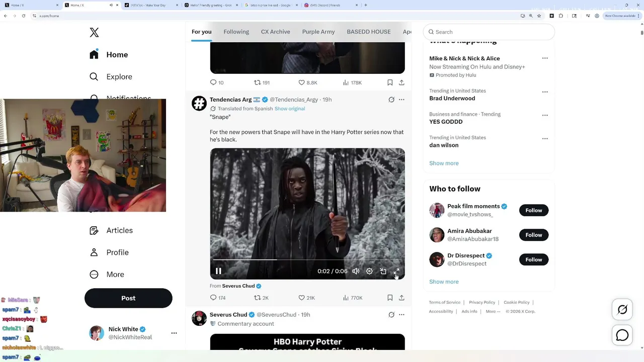Open Privacy Policy link
The width and height of the screenshot is (644, 362).
pos(482,302)
